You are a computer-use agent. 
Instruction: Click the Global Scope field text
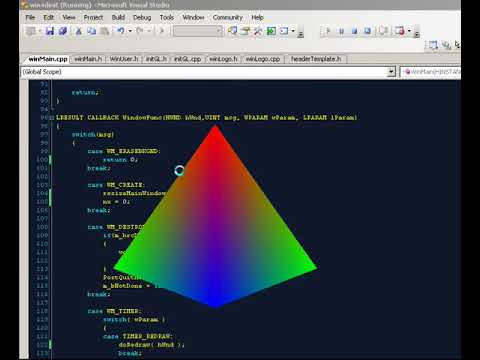42,72
